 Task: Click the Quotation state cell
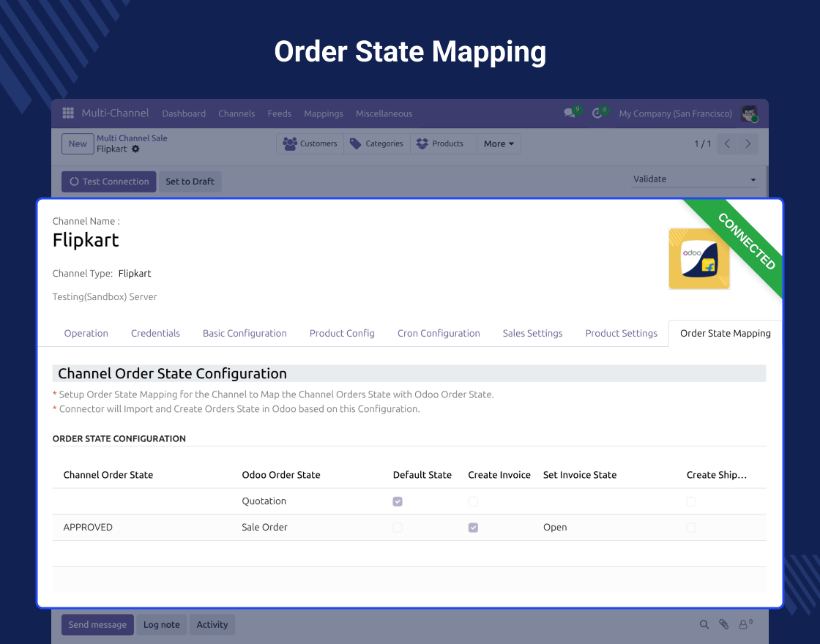264,501
